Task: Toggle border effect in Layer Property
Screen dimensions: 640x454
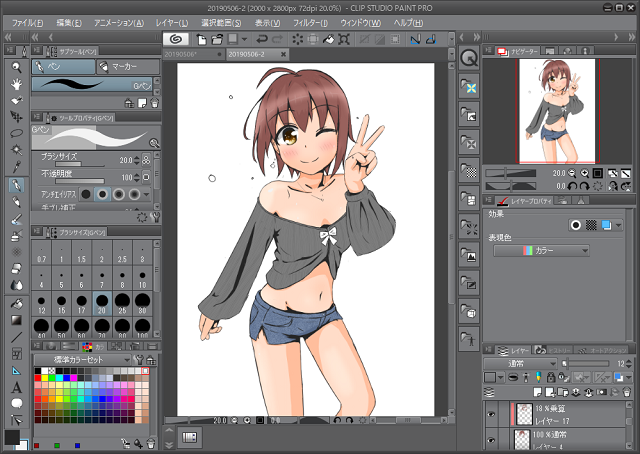Action: tap(576, 225)
